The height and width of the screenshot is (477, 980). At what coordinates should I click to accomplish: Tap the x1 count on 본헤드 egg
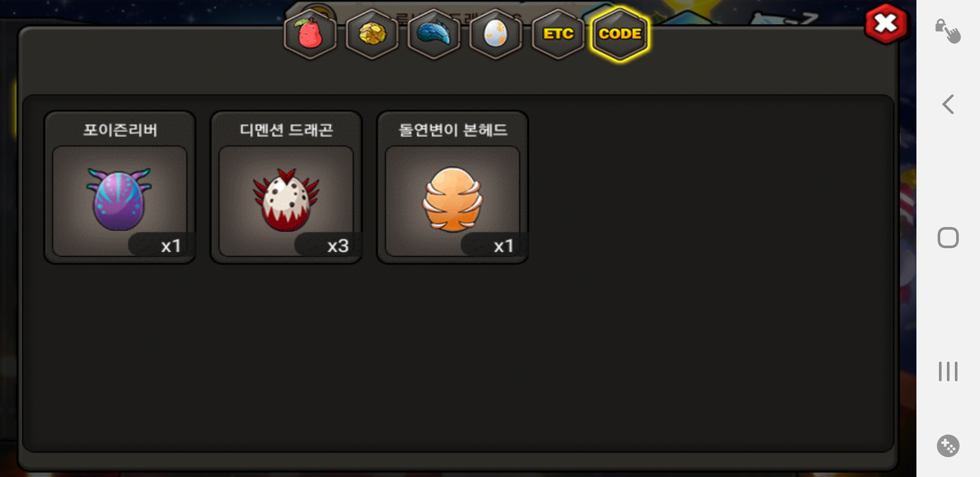click(504, 246)
